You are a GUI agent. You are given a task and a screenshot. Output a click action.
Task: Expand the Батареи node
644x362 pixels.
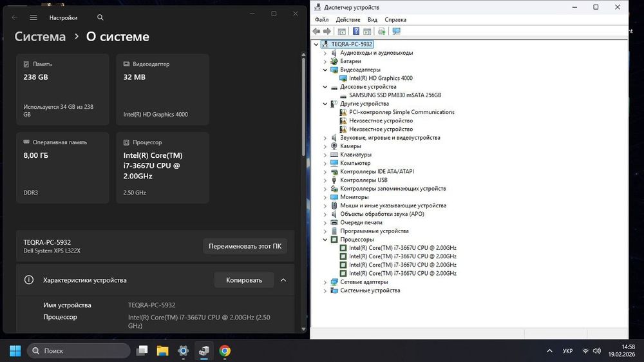(x=325, y=61)
